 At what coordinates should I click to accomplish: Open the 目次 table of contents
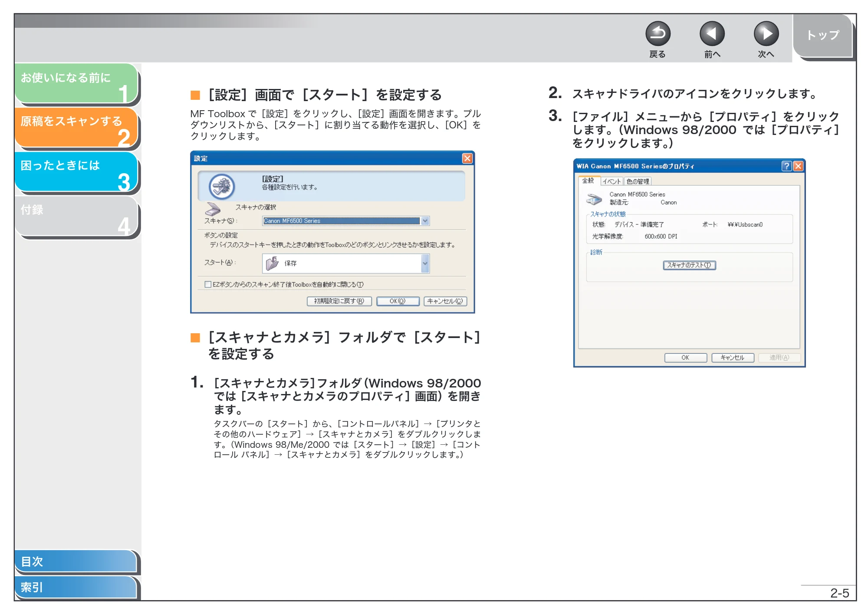76,561
